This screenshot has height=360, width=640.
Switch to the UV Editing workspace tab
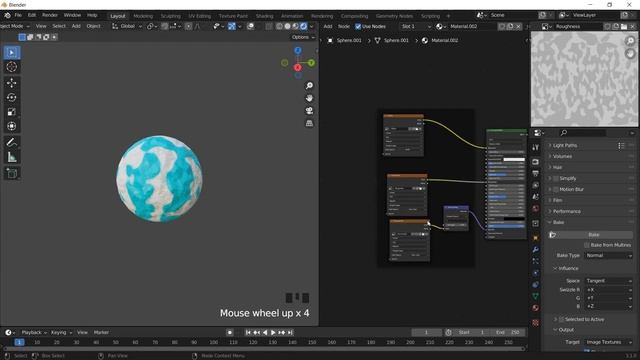(x=200, y=16)
